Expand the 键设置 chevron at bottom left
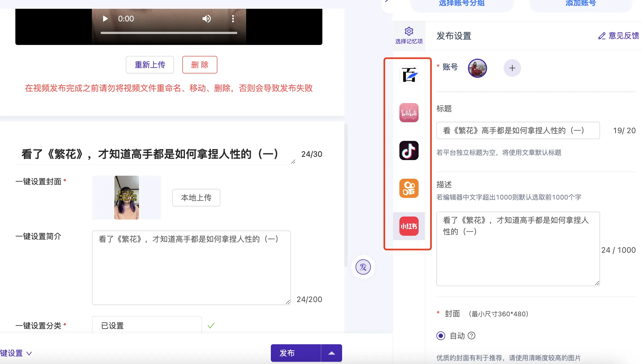642x364 pixels. click(x=29, y=353)
